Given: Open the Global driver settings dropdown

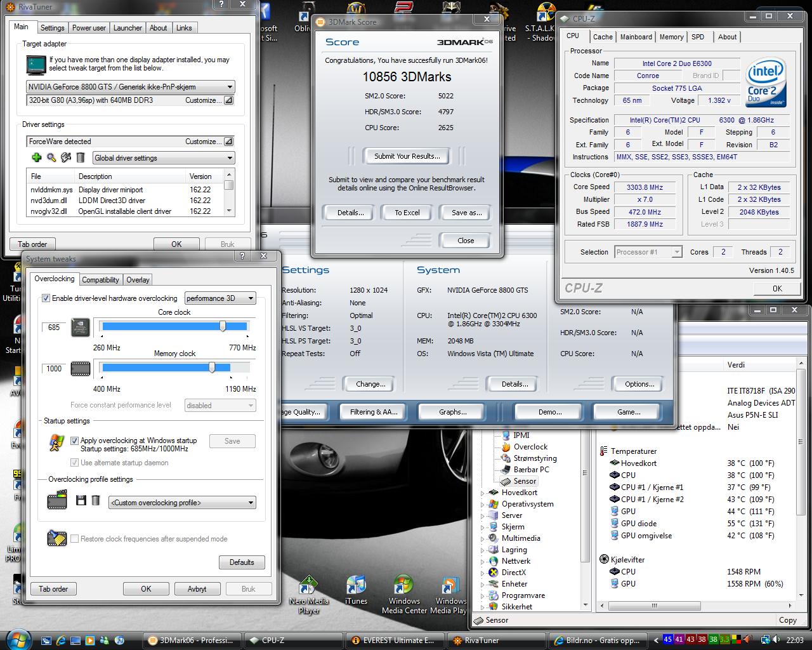Looking at the screenshot, I should point(164,158).
